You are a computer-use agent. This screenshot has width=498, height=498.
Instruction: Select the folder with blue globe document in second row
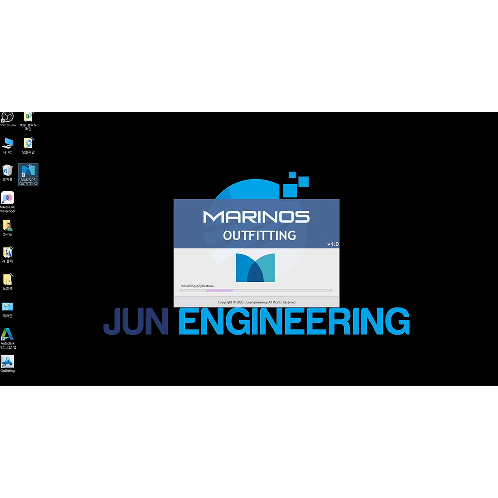(28, 146)
